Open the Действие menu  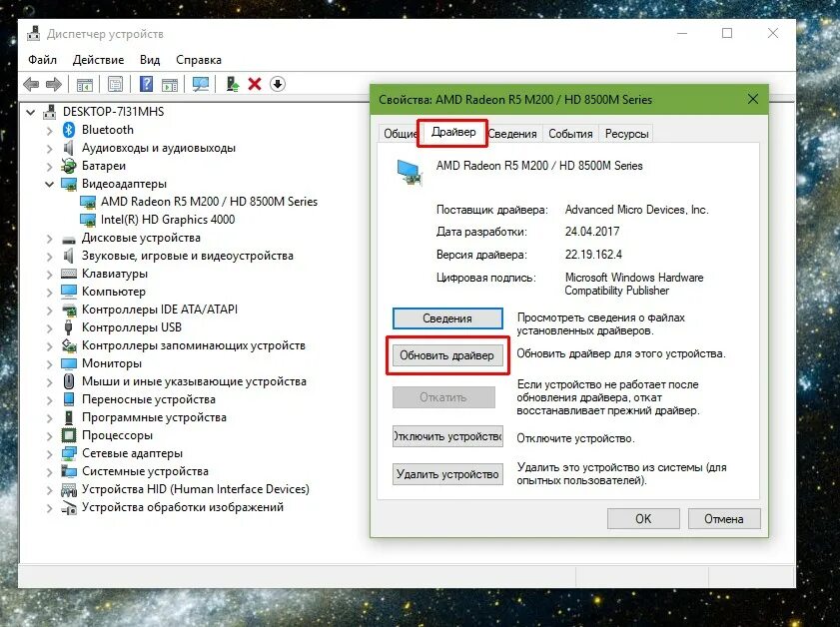point(98,60)
